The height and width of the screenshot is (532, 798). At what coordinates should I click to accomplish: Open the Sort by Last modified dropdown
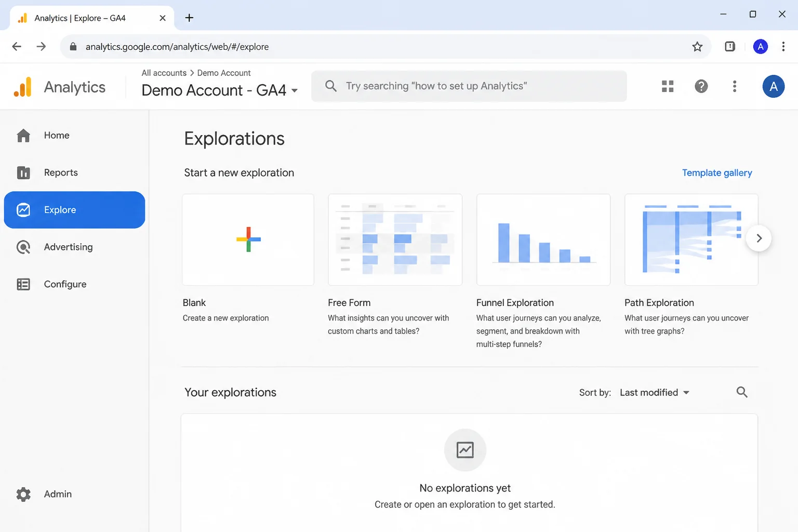(655, 393)
